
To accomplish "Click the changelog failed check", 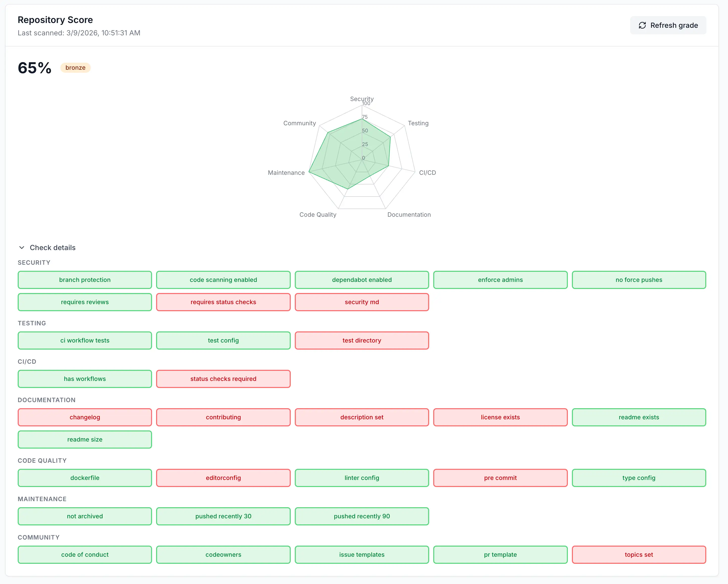I will pos(85,418).
